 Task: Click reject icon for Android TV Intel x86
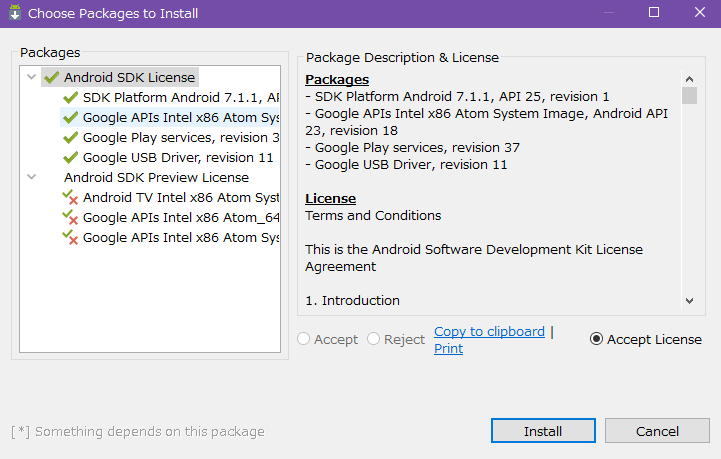point(70,197)
